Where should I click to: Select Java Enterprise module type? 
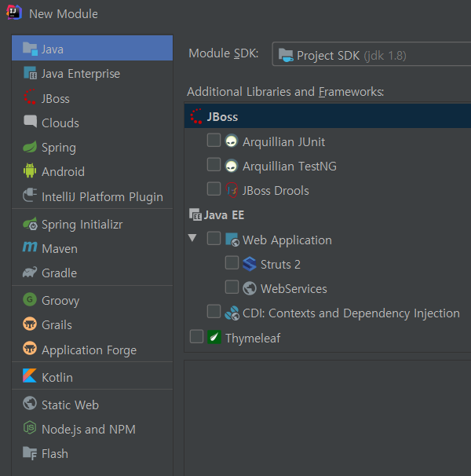tap(93, 74)
